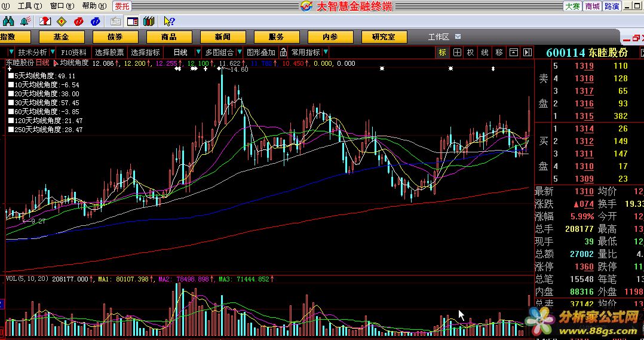Click the VOL(5,10,20) indicator label
The image size is (644, 340).
[x=27, y=279]
